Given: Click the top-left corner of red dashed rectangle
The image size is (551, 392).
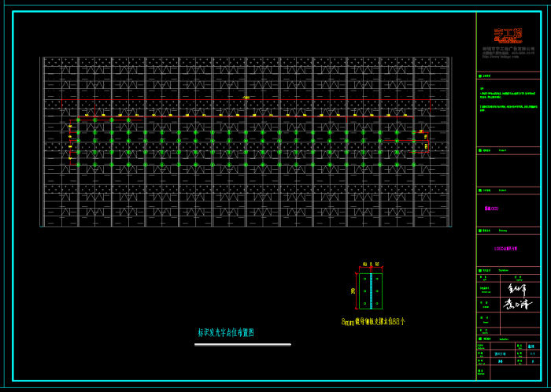Looking at the screenshot, I should [62, 100].
